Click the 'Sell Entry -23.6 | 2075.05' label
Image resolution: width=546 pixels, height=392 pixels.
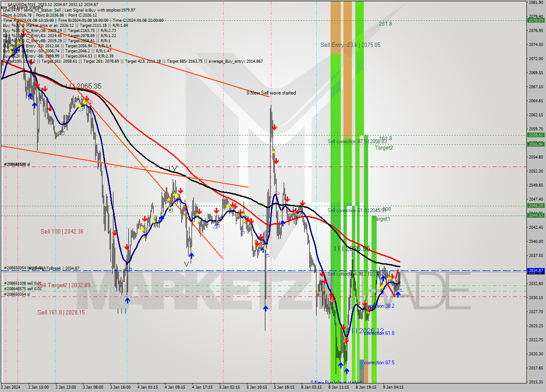coord(350,45)
